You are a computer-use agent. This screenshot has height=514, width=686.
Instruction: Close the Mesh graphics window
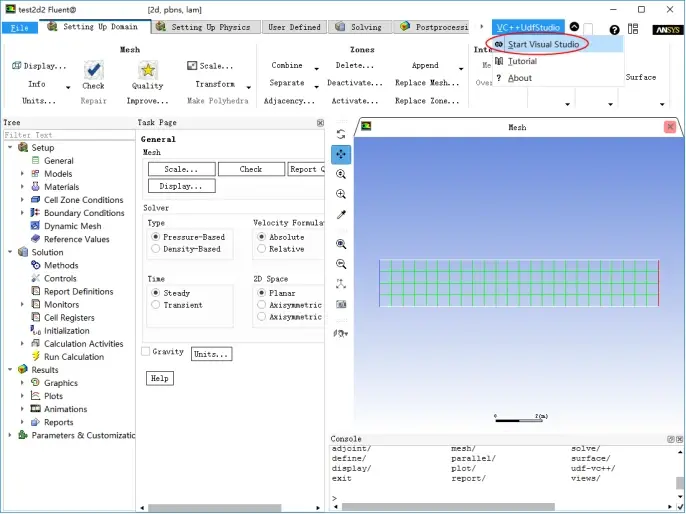(x=670, y=127)
